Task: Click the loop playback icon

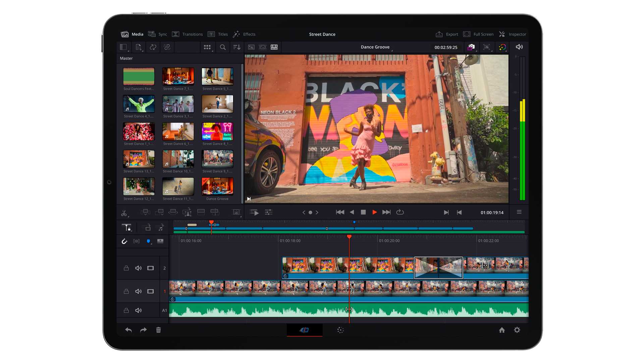Action: click(x=400, y=212)
